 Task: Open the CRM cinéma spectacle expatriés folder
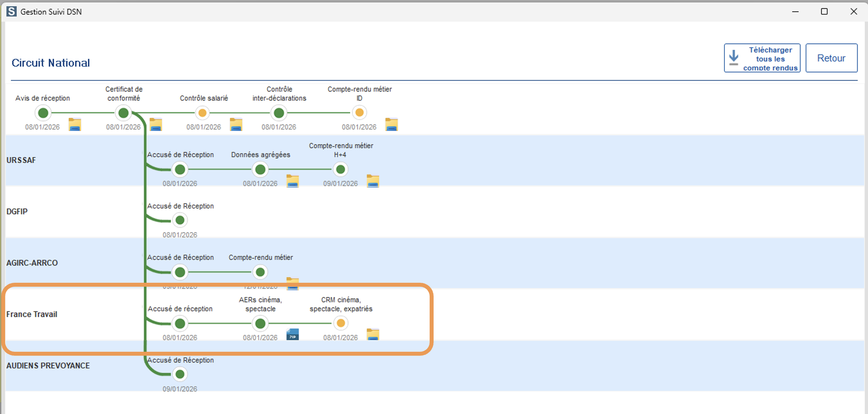pyautogui.click(x=373, y=335)
